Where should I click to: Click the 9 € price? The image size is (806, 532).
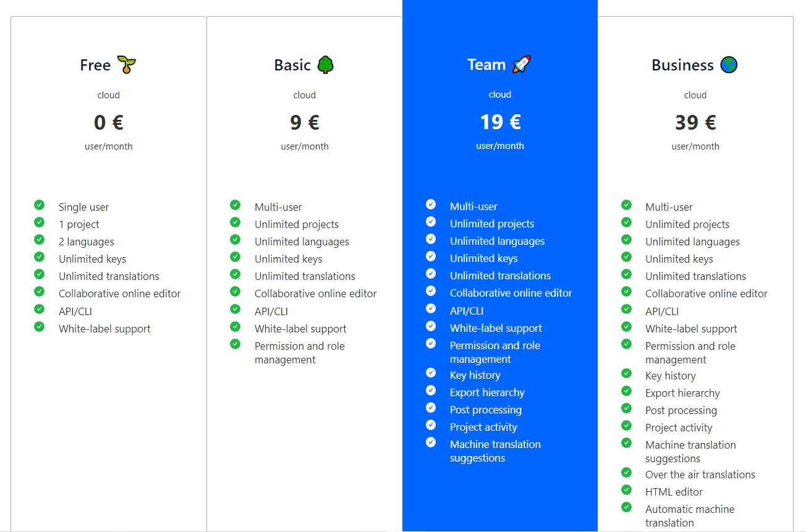pyautogui.click(x=304, y=123)
